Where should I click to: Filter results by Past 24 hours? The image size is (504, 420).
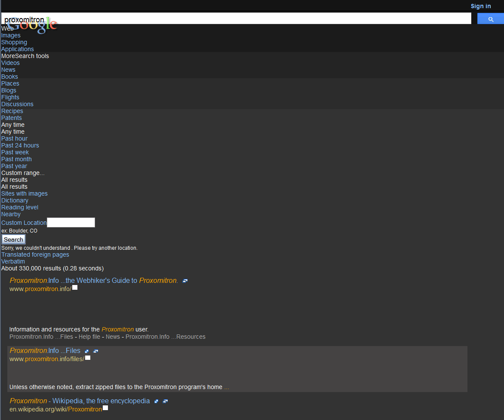(x=20, y=145)
